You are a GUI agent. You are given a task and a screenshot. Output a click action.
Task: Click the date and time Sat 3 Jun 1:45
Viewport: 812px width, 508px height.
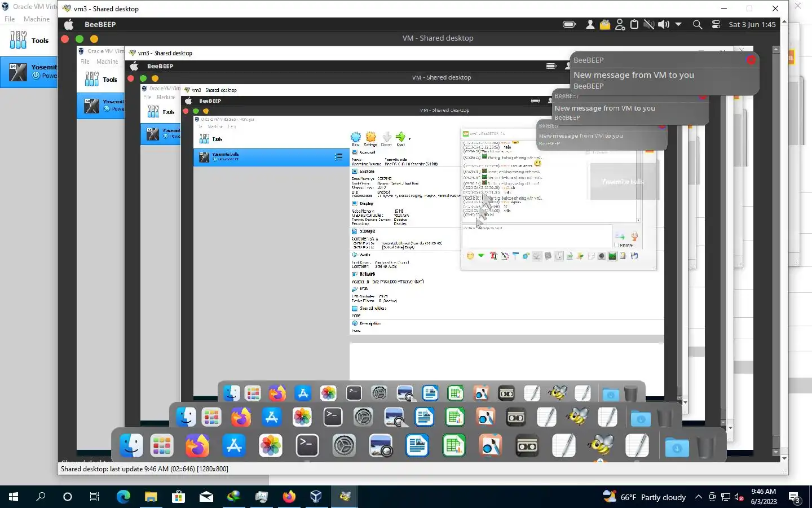(752, 24)
